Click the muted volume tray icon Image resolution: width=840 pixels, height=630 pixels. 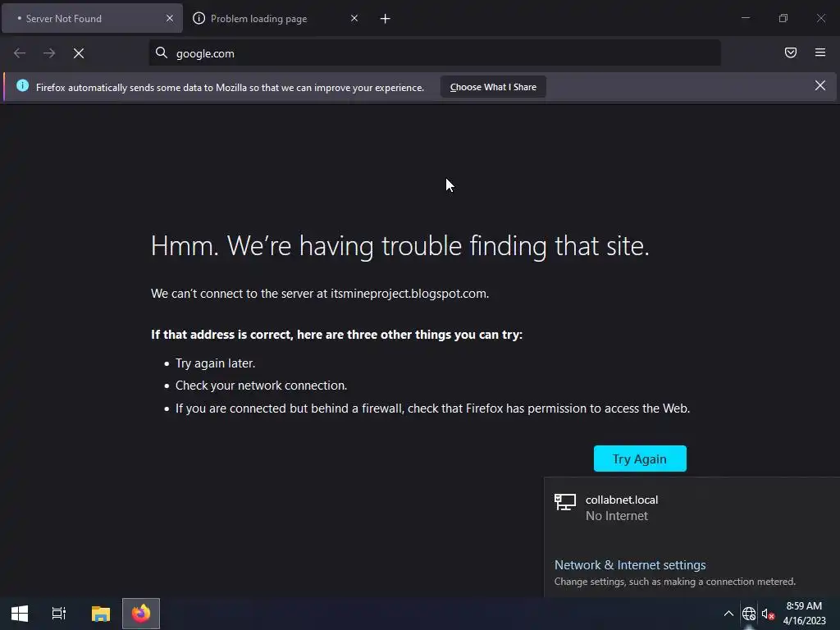click(768, 614)
